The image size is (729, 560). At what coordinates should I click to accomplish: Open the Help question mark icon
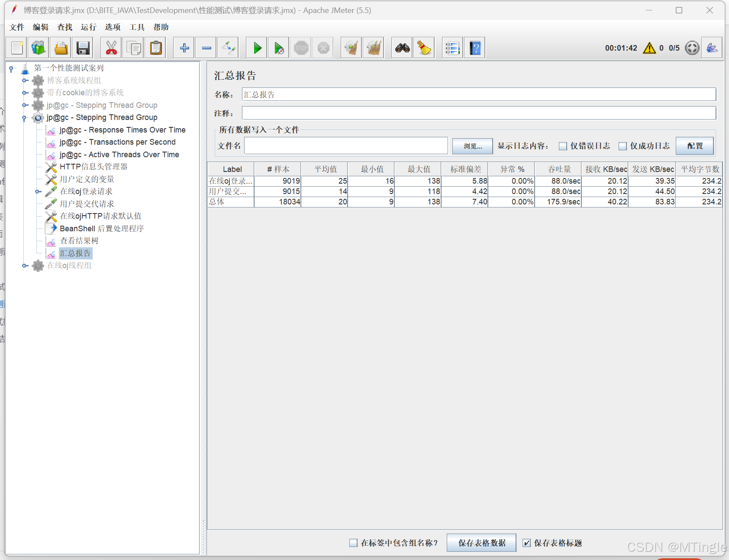[475, 48]
